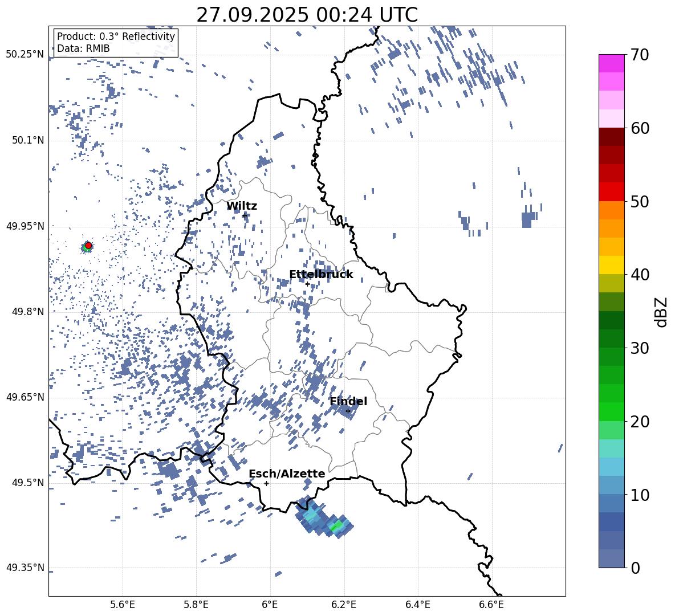The image size is (675, 616).
Task: Click the red radar site marker dot
Action: click(88, 246)
